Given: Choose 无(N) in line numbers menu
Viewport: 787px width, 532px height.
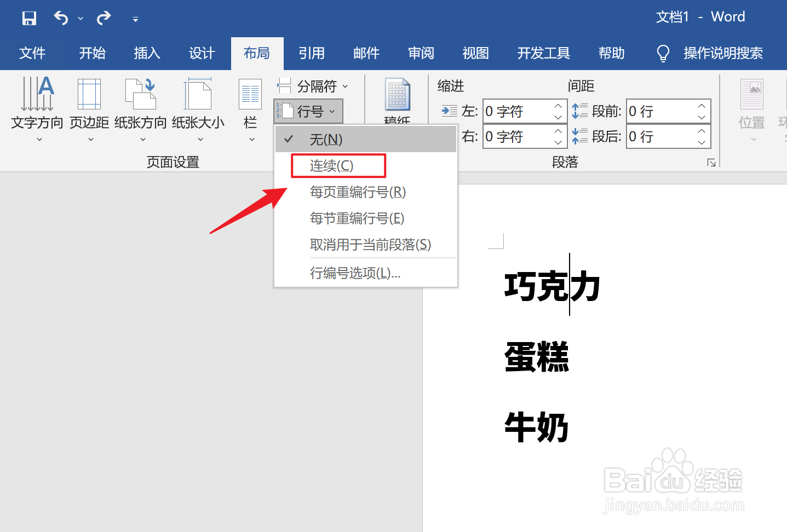Looking at the screenshot, I should pos(366,140).
